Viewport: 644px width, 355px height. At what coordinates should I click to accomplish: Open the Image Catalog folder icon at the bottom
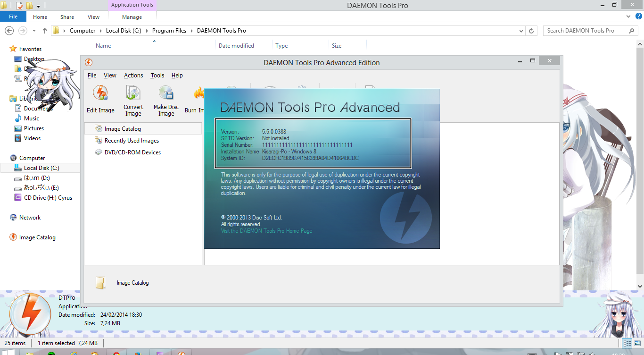tap(100, 282)
